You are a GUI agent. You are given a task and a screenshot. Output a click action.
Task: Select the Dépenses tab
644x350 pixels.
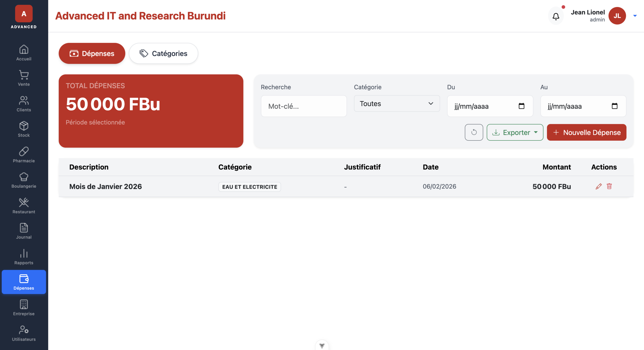click(x=92, y=53)
